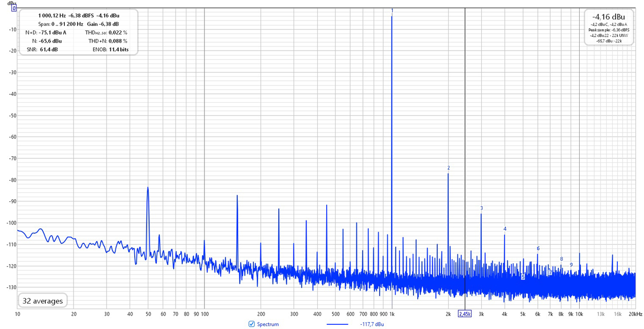Select harmonic marker 3 above 3k peak

click(482, 208)
